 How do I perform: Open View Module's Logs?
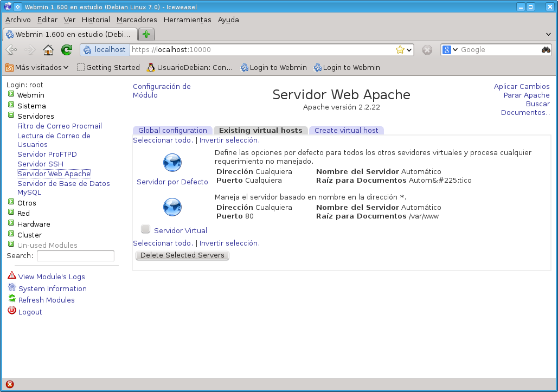tap(52, 277)
